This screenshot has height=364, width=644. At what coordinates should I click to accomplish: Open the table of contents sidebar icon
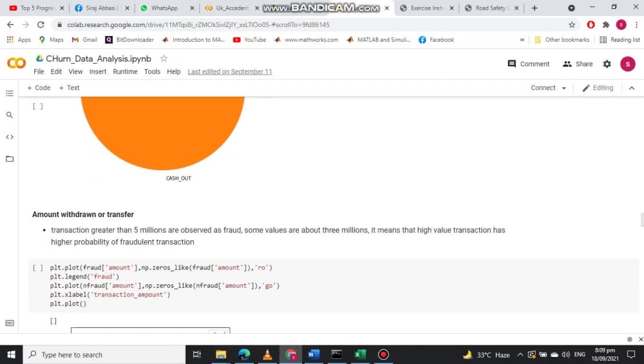[x=10, y=93]
